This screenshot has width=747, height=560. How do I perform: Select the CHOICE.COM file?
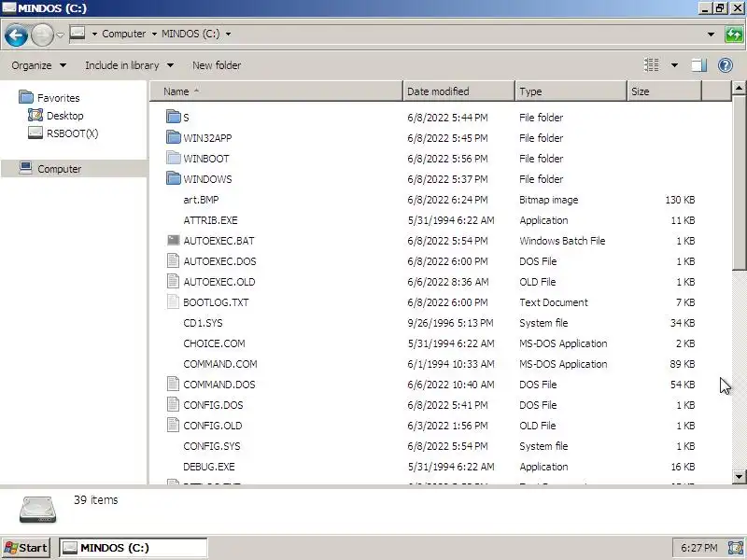[214, 343]
